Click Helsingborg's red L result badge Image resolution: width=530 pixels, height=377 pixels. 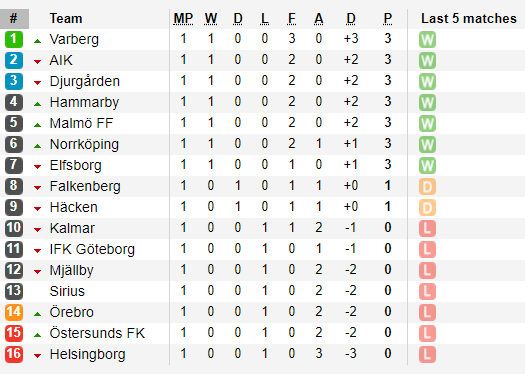pos(427,354)
